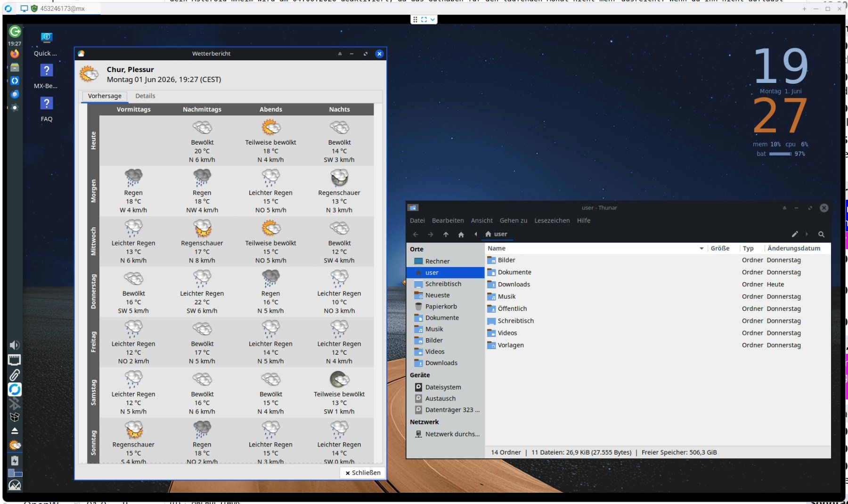Image resolution: width=848 pixels, height=504 pixels.
Task: Open the volume speaker icon in panel
Action: (15, 345)
